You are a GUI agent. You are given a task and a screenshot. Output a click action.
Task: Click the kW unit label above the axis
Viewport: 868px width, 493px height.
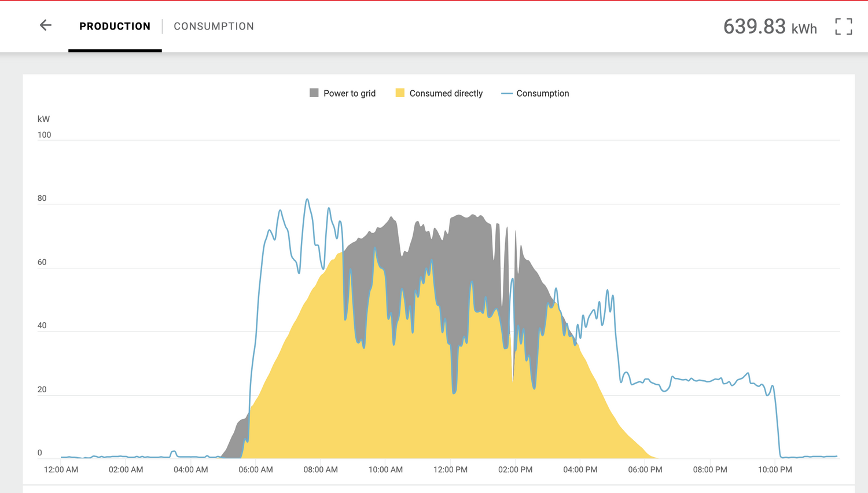coord(43,119)
